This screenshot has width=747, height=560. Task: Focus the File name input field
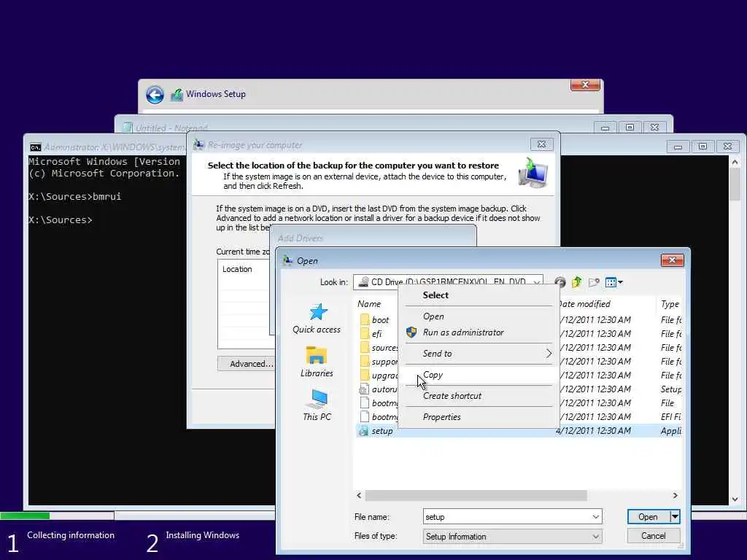click(506, 517)
